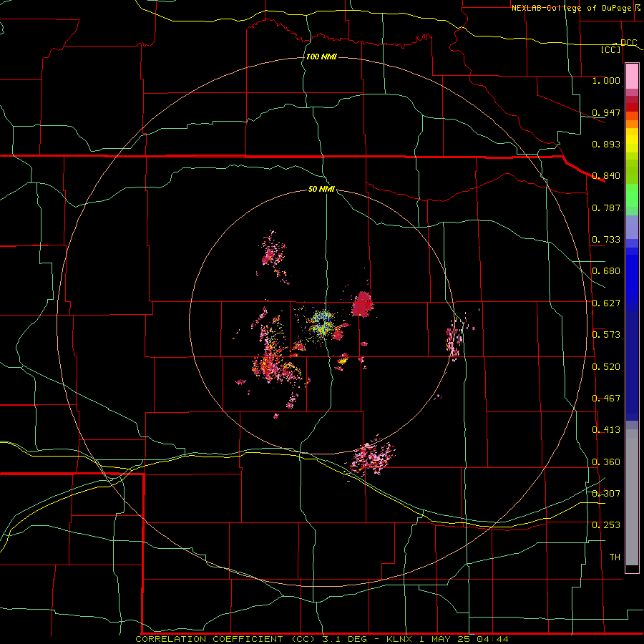
Task: Select the 0.840 legend value
Action: [606, 176]
